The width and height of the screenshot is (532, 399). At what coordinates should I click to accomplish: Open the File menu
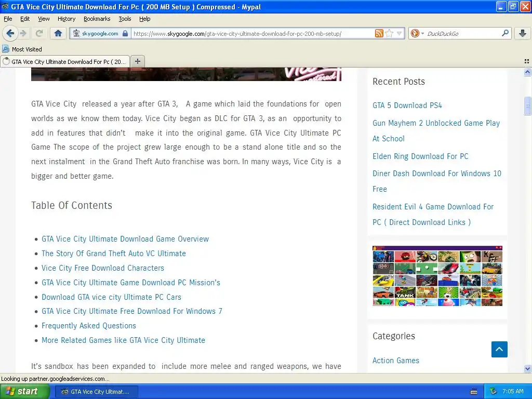click(8, 19)
